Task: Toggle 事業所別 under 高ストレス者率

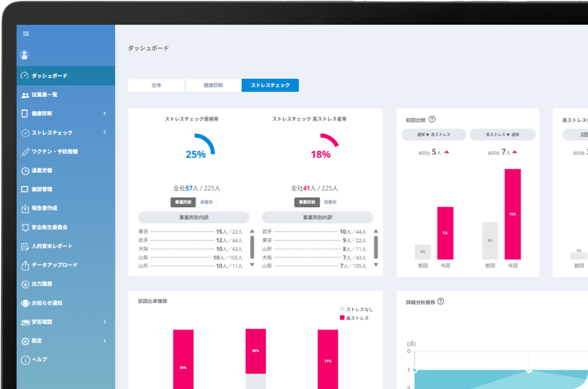Action: (307, 203)
